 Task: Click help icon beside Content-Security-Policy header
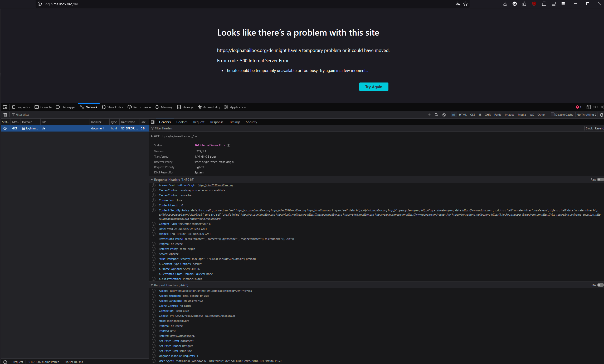[x=154, y=210]
